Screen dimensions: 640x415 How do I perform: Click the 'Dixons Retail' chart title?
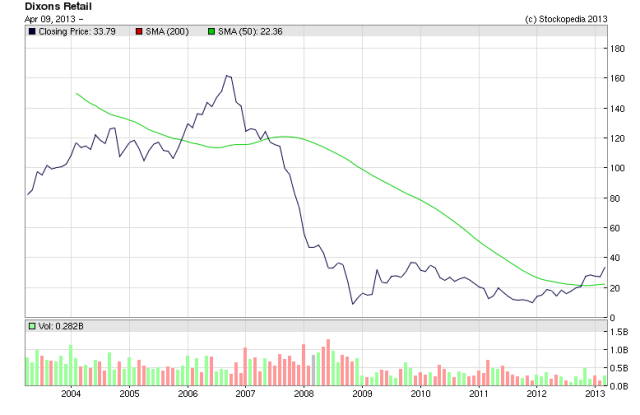58,7
